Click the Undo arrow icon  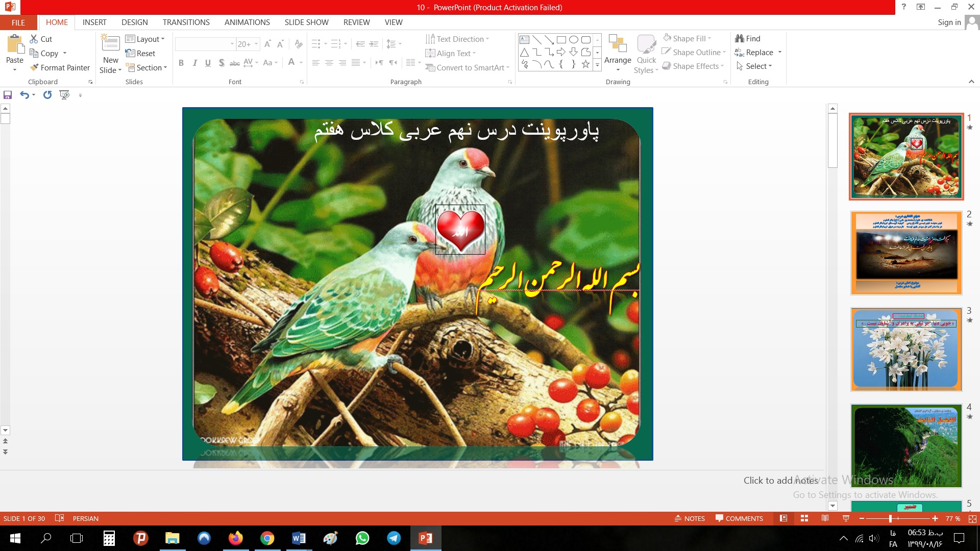[24, 95]
